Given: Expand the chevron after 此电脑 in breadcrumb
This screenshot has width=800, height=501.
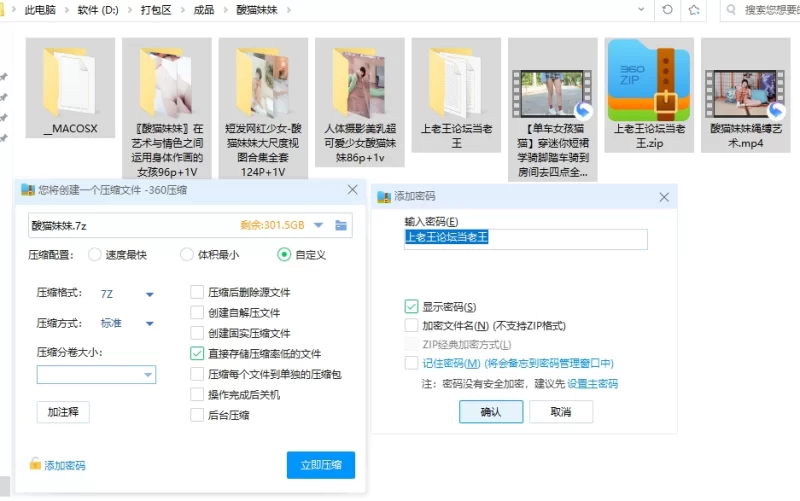Looking at the screenshot, I should [67, 10].
